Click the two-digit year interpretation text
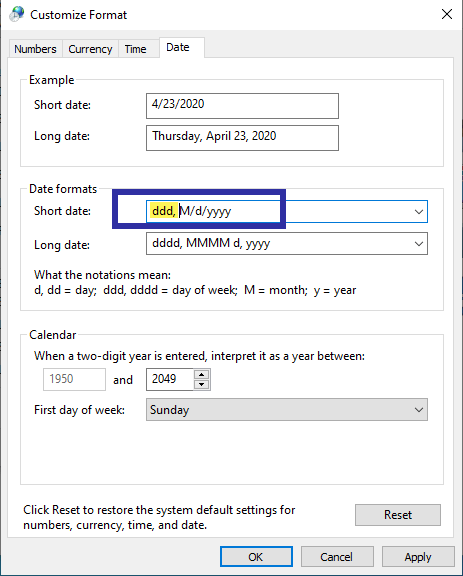The height and width of the screenshot is (576, 463). point(199,356)
